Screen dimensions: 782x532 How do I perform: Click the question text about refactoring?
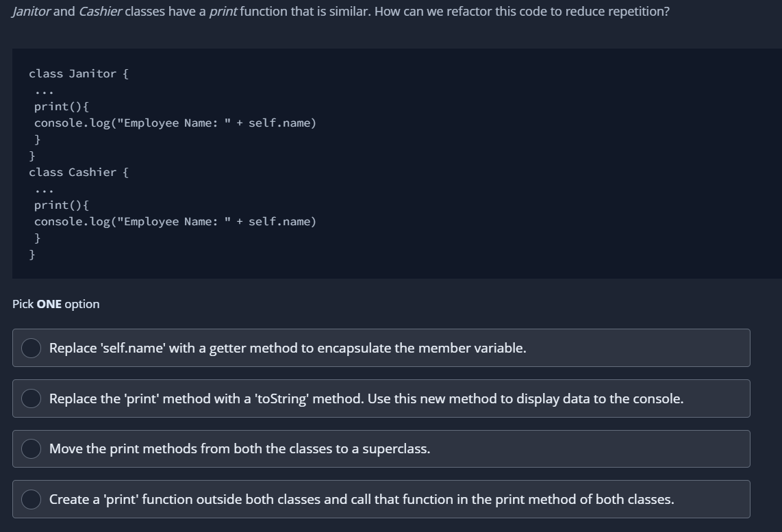340,11
